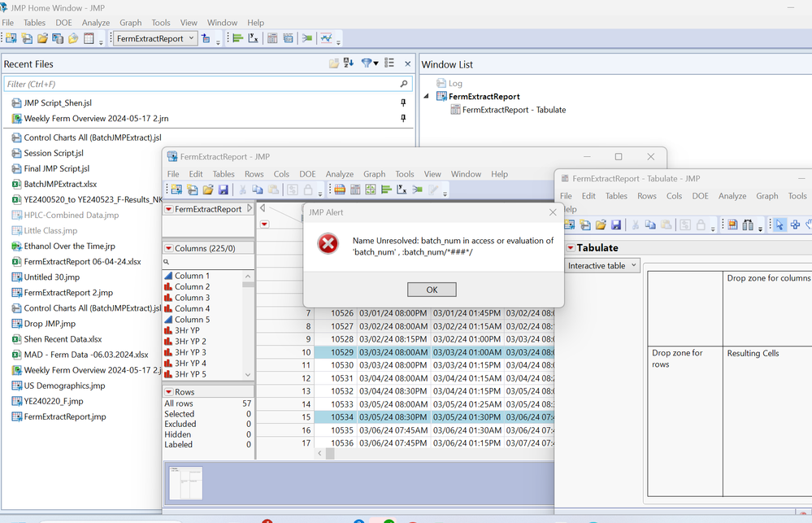Toggle the pin for JMP Script_Shen.jsl
812x523 pixels.
coord(403,103)
